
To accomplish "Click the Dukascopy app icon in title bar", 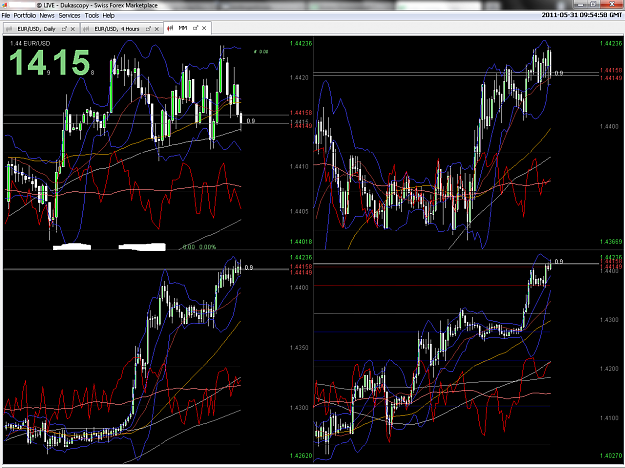I will click(4, 5).
